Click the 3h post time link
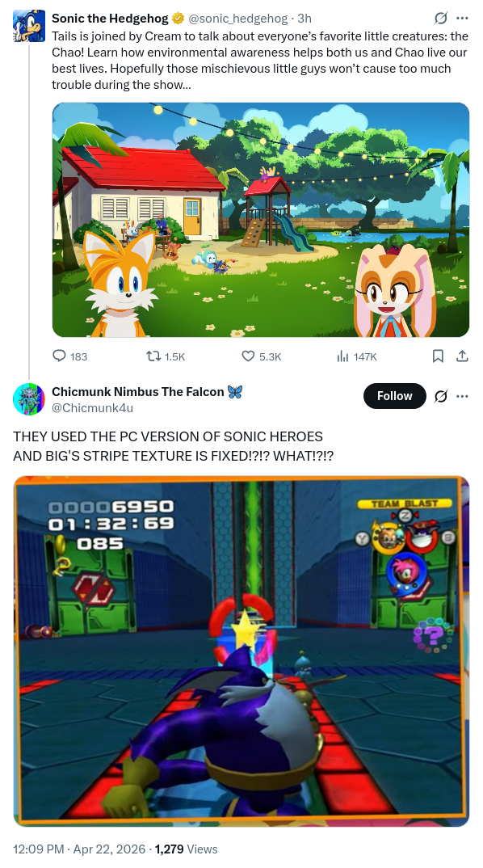 (x=304, y=19)
